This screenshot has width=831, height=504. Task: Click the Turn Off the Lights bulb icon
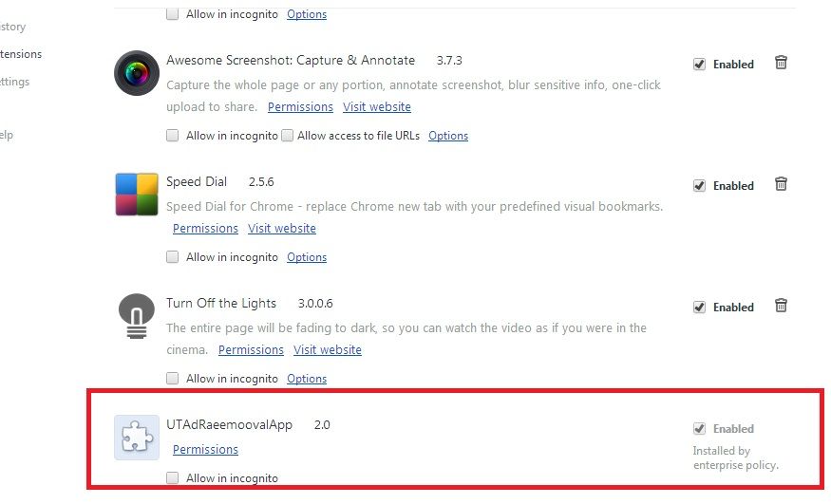pos(137,316)
